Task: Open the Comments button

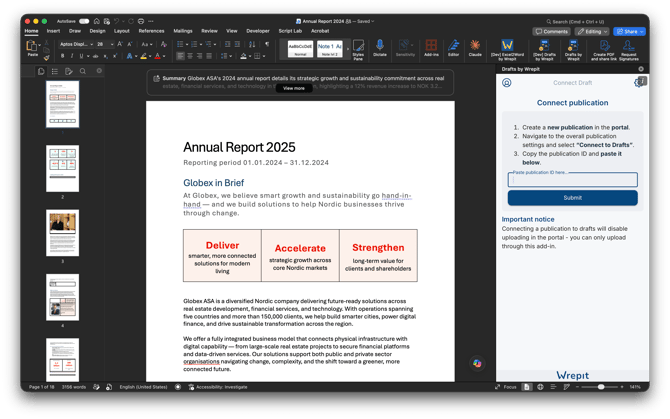Action: click(552, 32)
